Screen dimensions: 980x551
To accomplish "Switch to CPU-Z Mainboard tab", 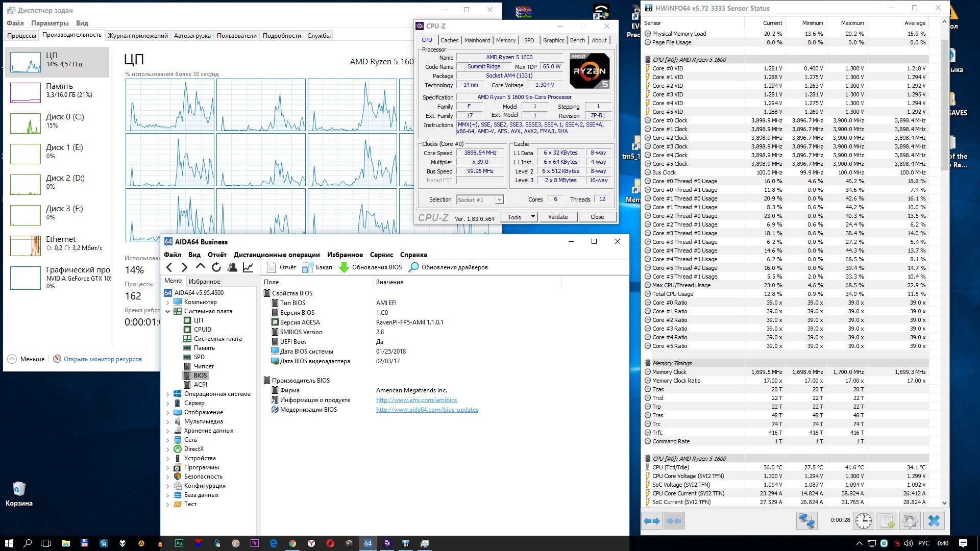I will point(477,40).
